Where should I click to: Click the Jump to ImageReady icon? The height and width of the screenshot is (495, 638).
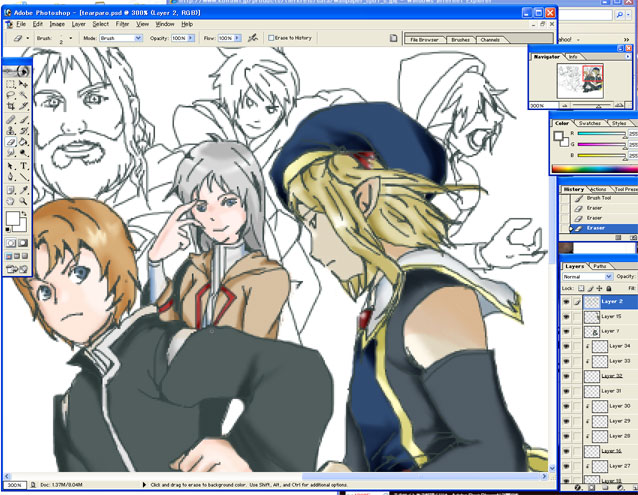pos(17,269)
